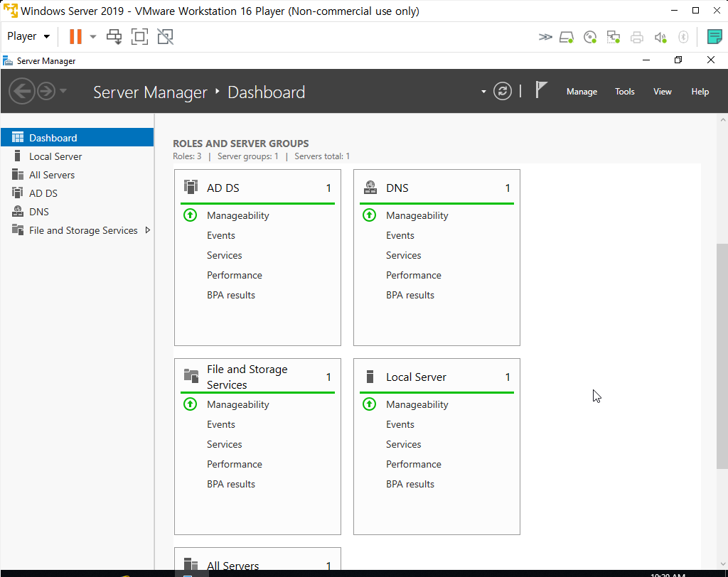Click the dashboard vertical scrollbar thumb
The image size is (728, 577).
(x=722, y=357)
